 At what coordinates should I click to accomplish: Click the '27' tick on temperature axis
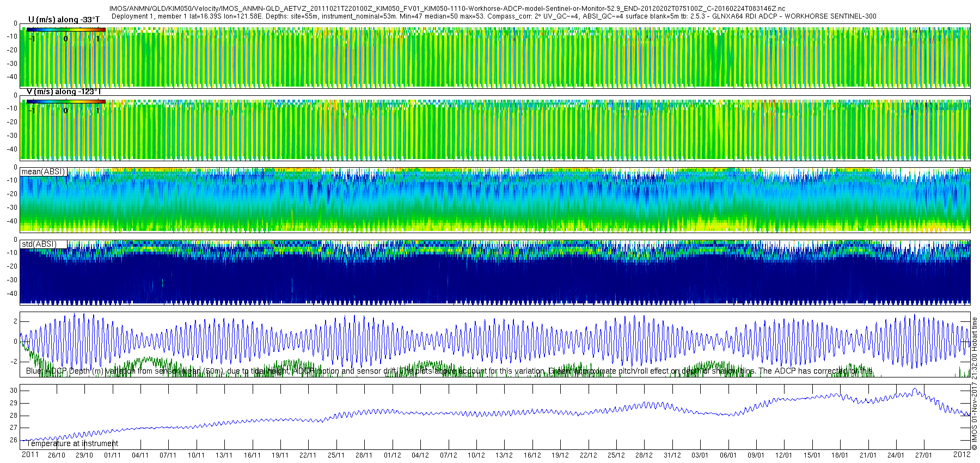(14, 428)
